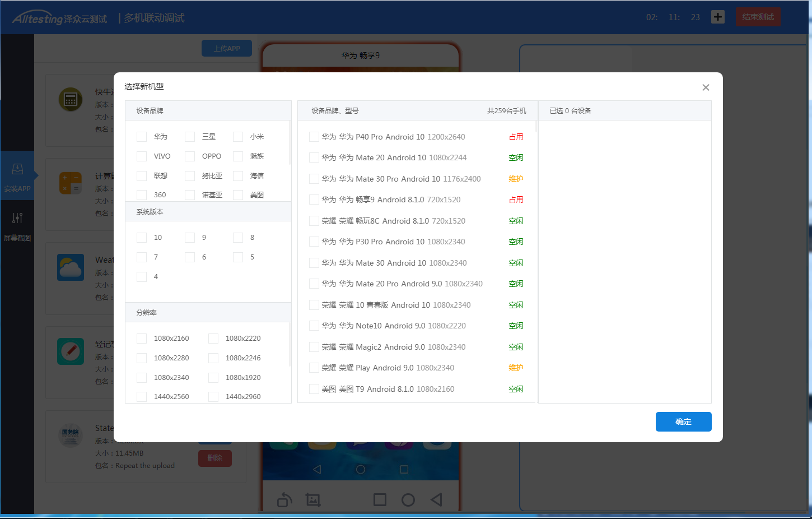Tick the 努比亚 brand checkbox
Viewport: 812px width, 519px height.
click(190, 176)
